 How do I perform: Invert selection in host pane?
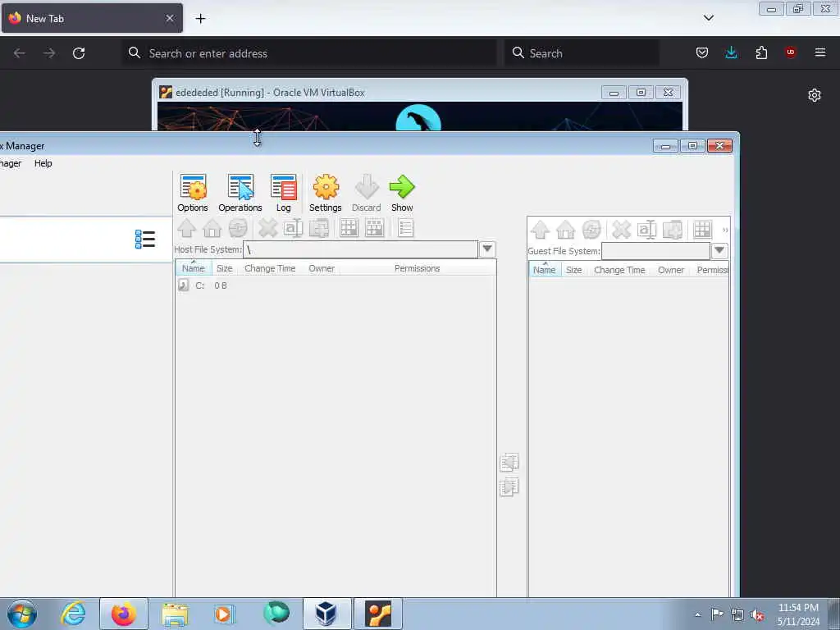(374, 228)
